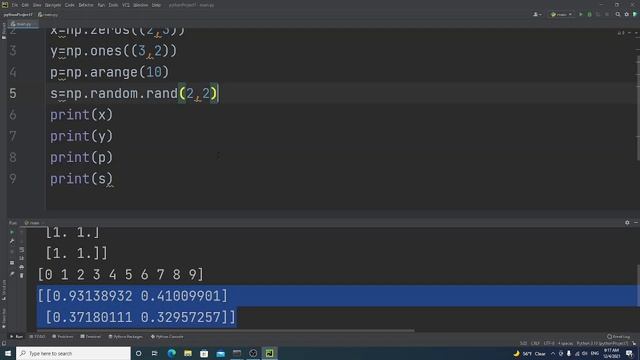Hide the Run tool window
640x360 pixels.
click(x=636, y=222)
